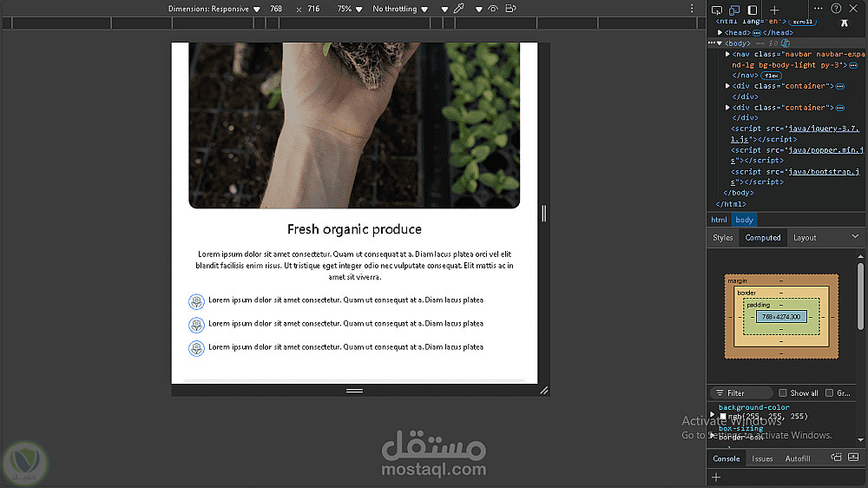Open dropdown arrow left of eyedropper

(x=444, y=10)
